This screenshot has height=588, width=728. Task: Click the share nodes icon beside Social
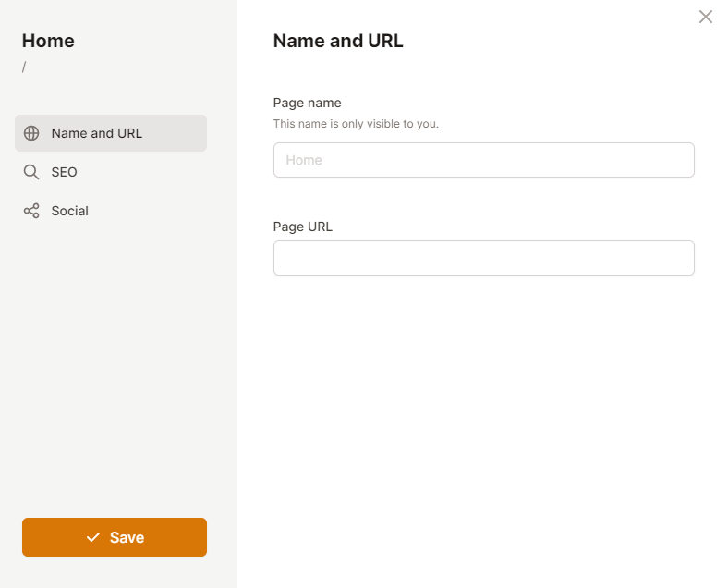click(x=31, y=211)
